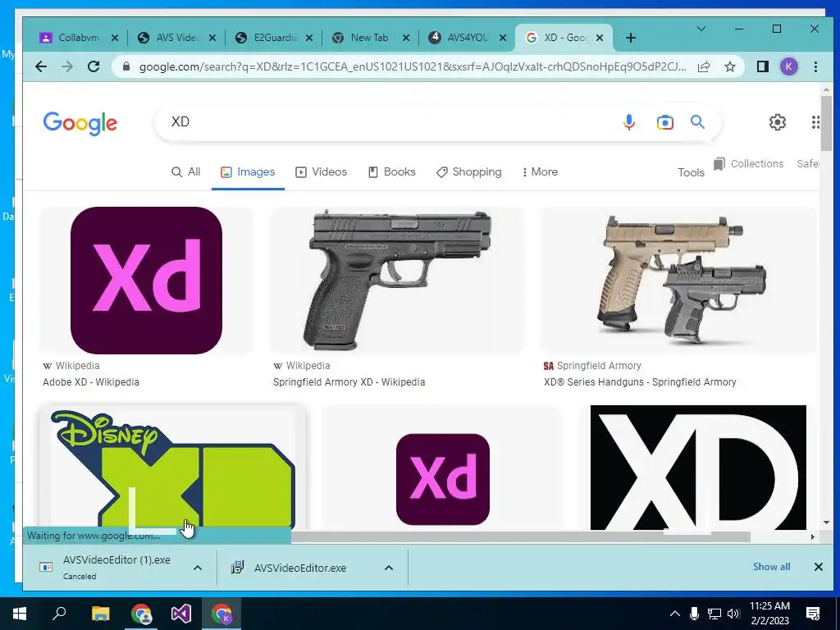The width and height of the screenshot is (840, 630).
Task: Open Windows taskbar search
Action: (59, 614)
